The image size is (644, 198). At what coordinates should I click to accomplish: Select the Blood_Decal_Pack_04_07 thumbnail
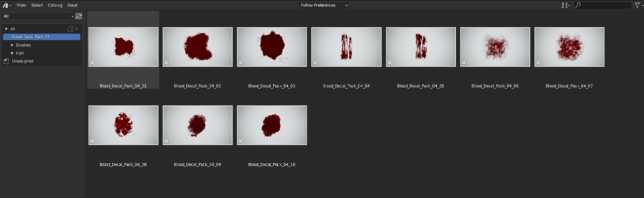coord(570,47)
